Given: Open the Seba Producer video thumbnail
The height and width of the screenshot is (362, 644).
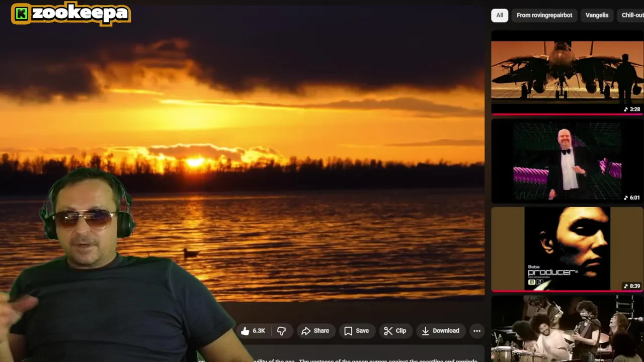Looking at the screenshot, I should tap(567, 249).
